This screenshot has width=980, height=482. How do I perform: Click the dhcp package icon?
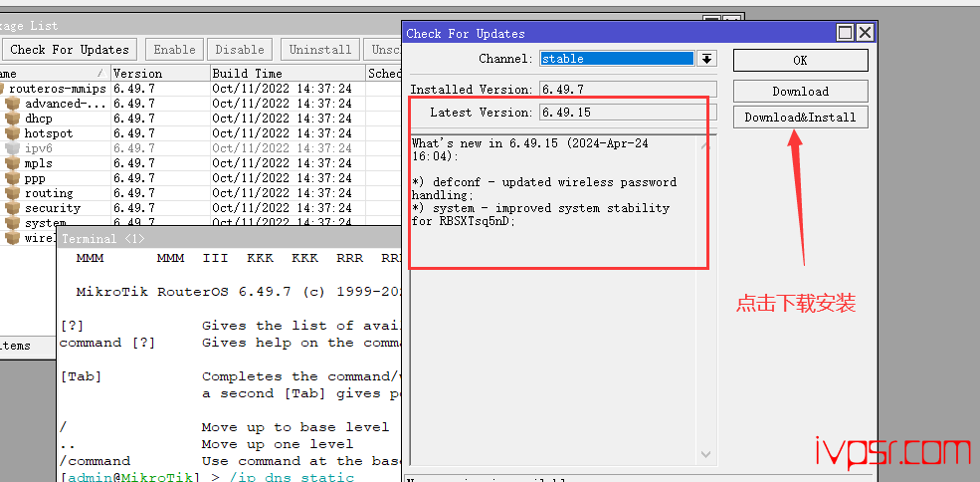pos(13,119)
